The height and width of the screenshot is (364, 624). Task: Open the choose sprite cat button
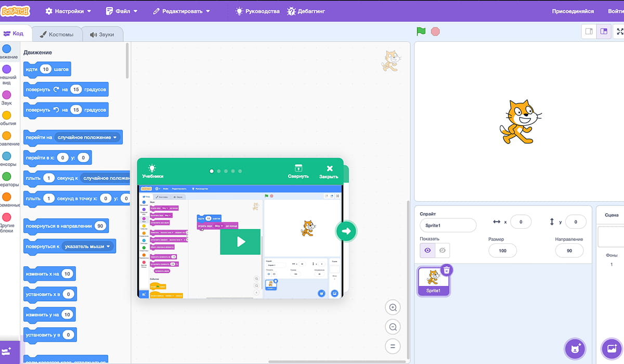[575, 348]
